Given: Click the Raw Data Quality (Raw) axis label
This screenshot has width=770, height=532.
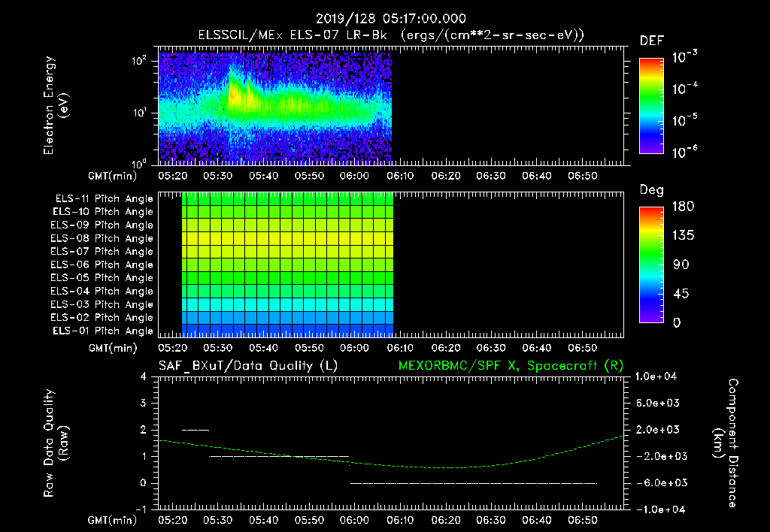Looking at the screenshot, I should tap(56, 443).
